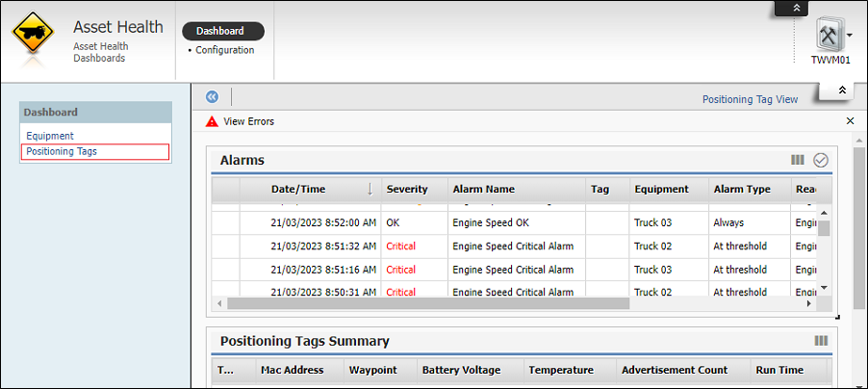Click Truck 02 in the 8:51:32 row

[x=653, y=246]
